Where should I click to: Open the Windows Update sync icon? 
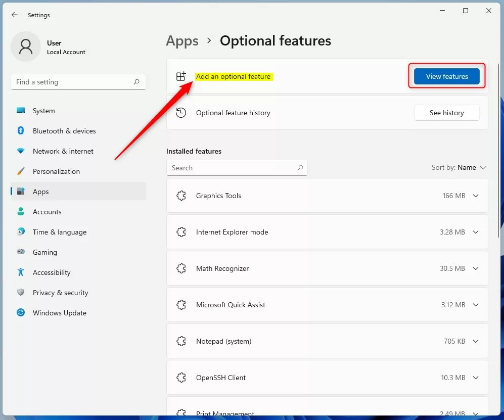[21, 312]
